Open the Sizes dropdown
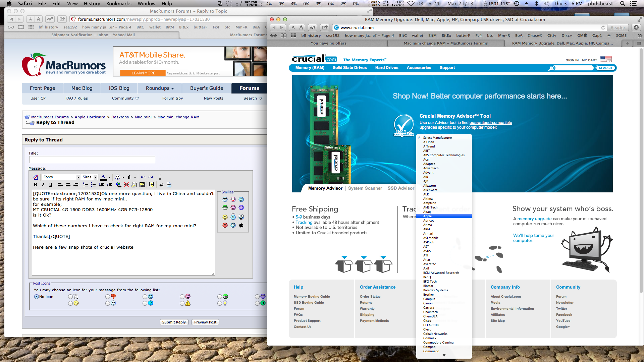This screenshot has width=644, height=362. 90,177
